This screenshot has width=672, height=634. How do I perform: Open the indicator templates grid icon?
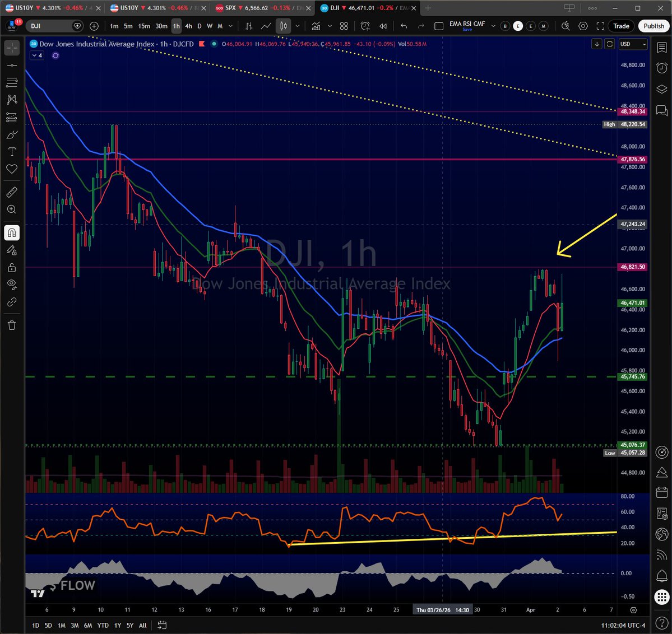coord(344,26)
